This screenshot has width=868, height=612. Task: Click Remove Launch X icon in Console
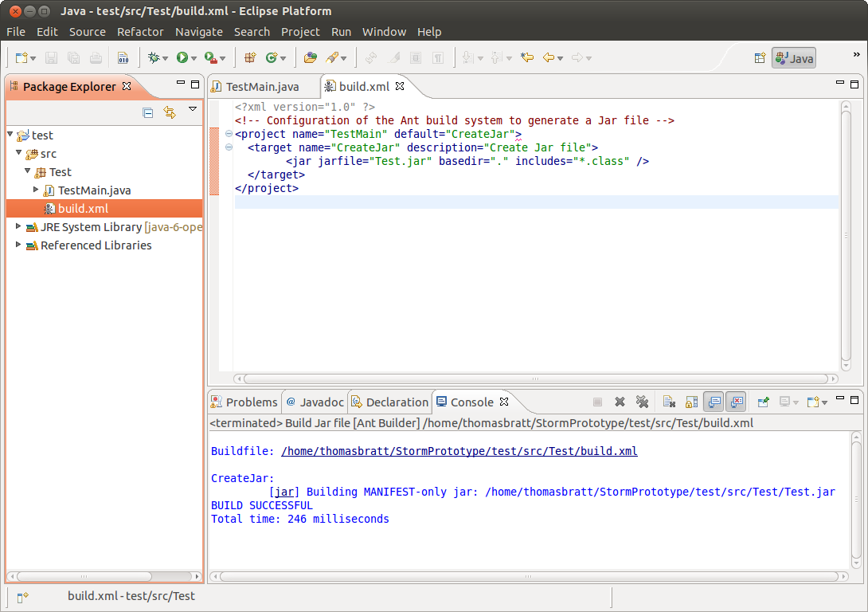620,402
